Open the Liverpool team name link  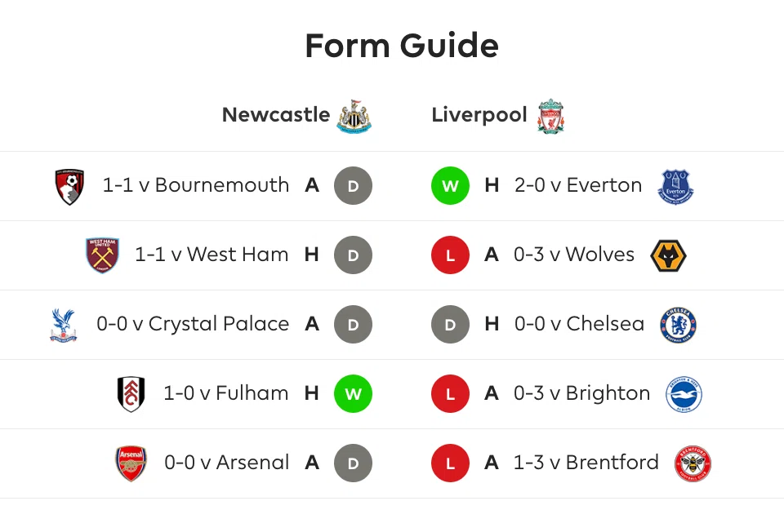[479, 115]
